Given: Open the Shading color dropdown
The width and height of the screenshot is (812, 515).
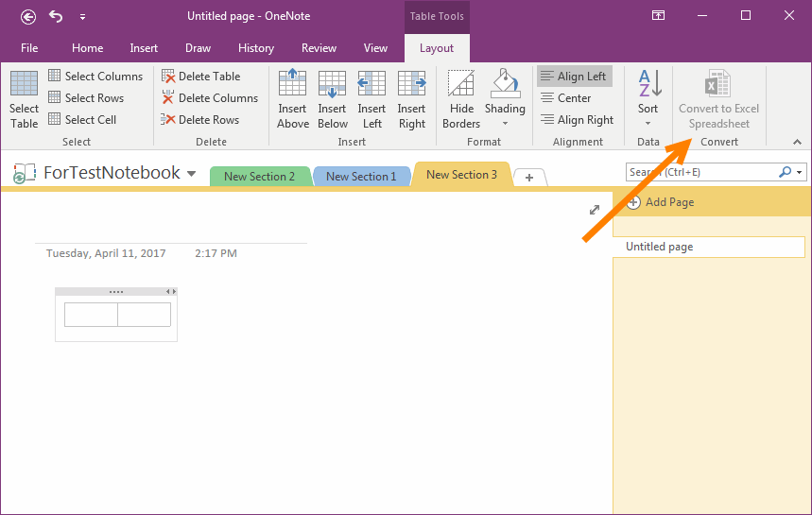Looking at the screenshot, I should (x=505, y=124).
